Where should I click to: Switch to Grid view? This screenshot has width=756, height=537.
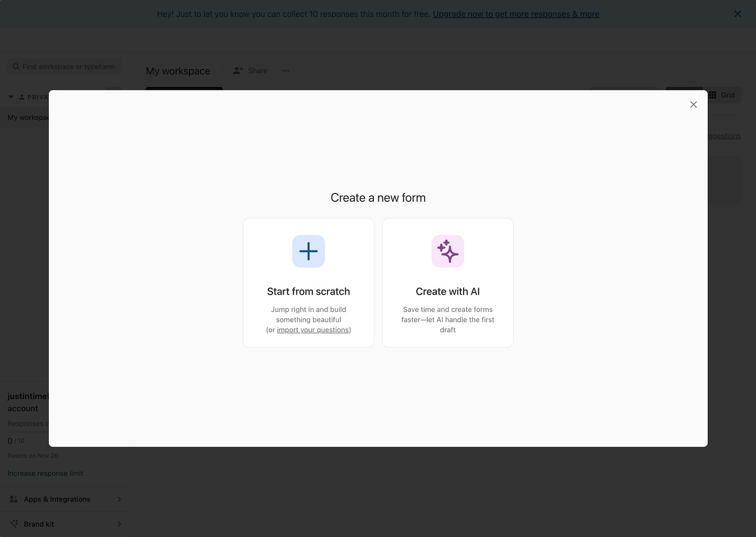722,95
